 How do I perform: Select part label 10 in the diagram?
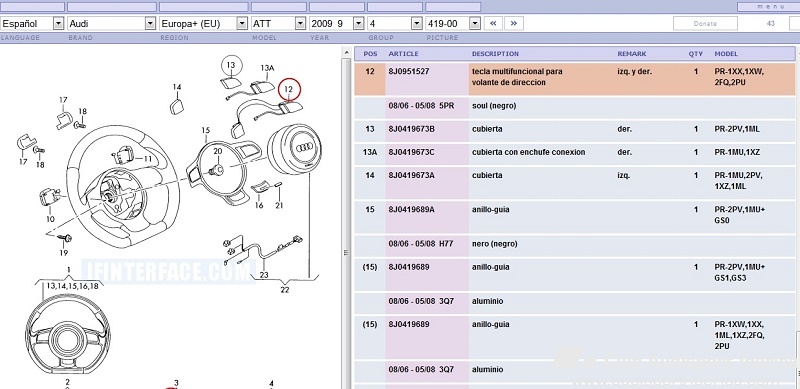(x=50, y=219)
